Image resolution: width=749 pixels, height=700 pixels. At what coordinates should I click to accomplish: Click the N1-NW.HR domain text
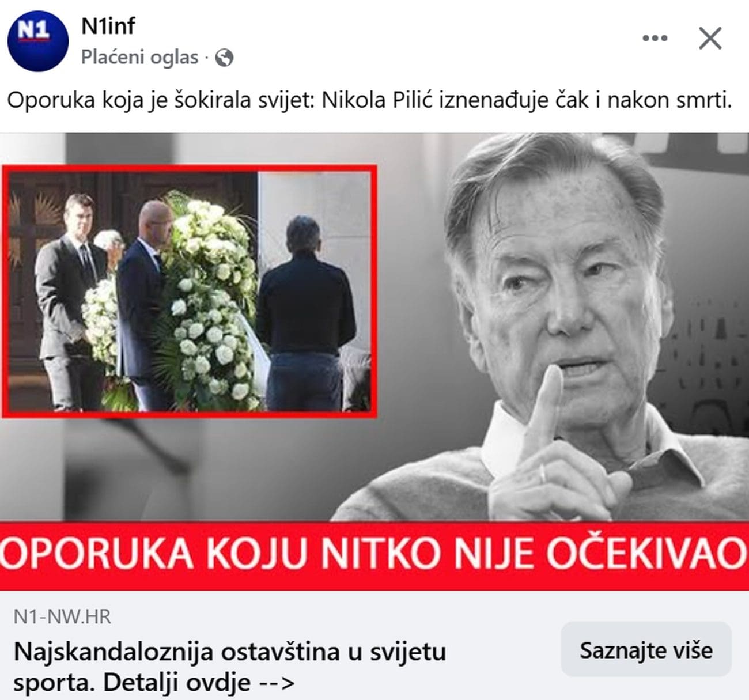click(x=62, y=616)
